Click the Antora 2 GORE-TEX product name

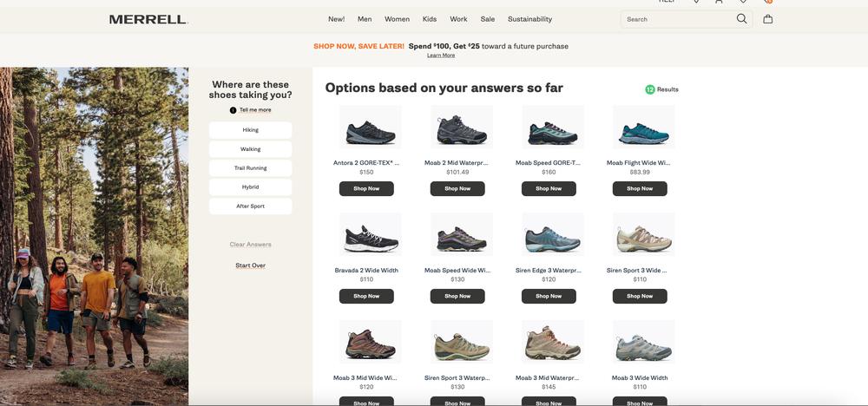(x=366, y=163)
